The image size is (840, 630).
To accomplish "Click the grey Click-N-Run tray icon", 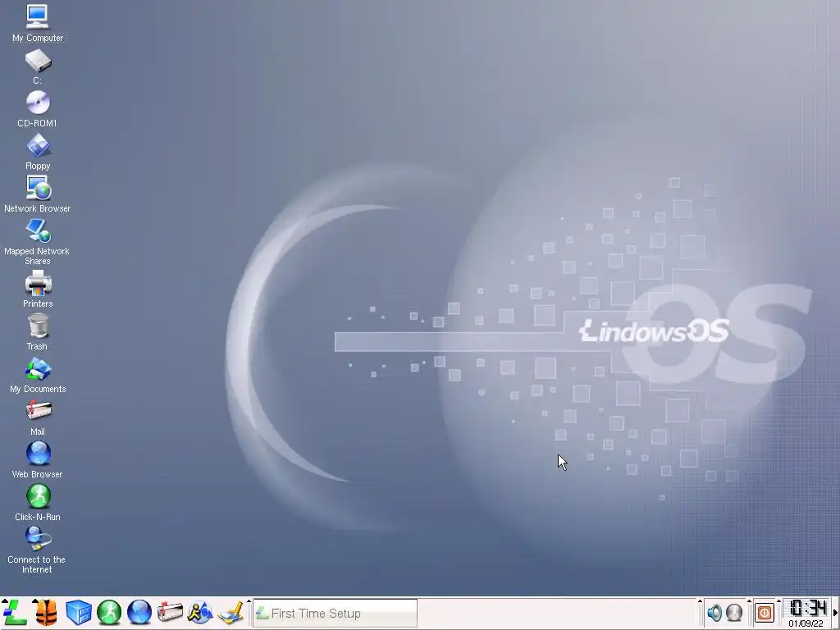I will pos(734,612).
